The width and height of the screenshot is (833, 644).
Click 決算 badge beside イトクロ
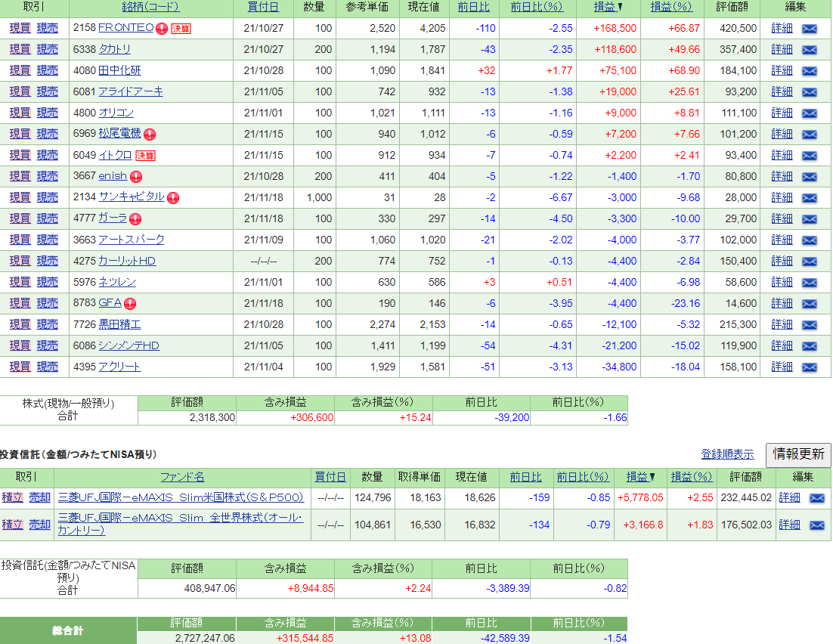tap(145, 156)
